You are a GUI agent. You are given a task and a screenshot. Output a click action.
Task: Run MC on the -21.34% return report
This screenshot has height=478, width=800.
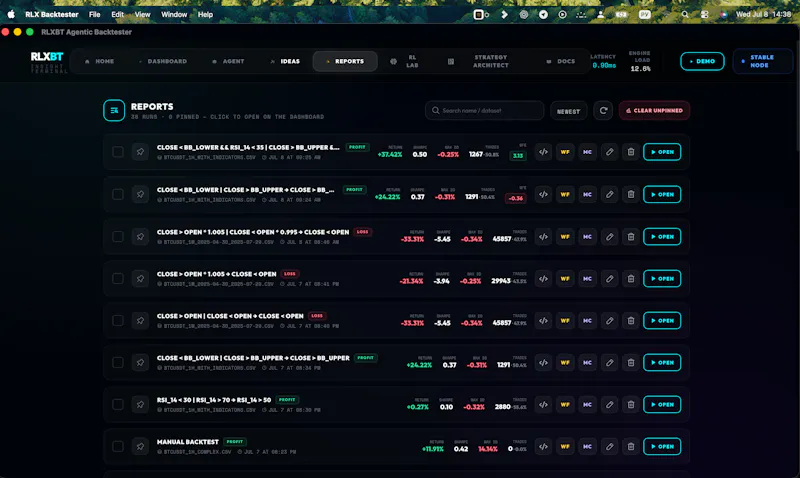tap(587, 279)
